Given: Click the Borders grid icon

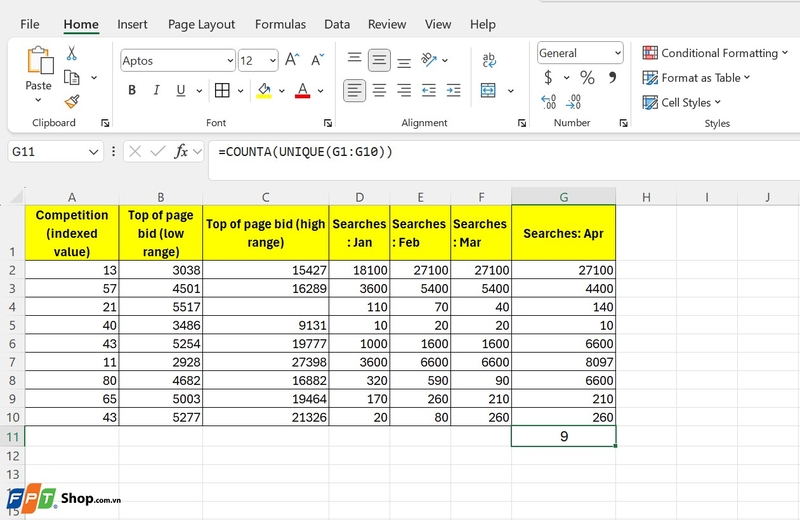Looking at the screenshot, I should 222,90.
